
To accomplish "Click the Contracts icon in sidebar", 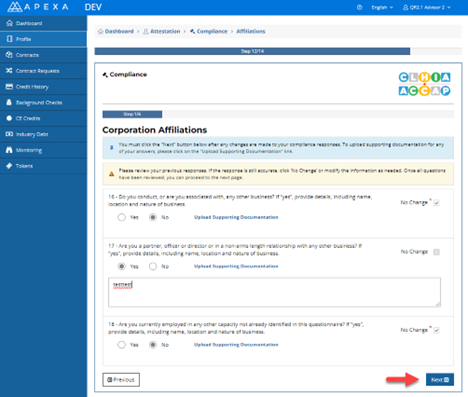I will point(9,55).
